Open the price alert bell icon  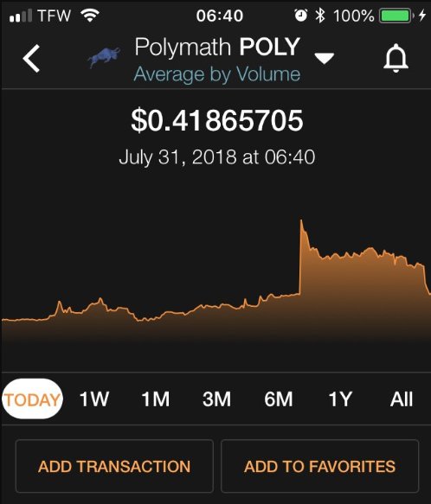[396, 58]
